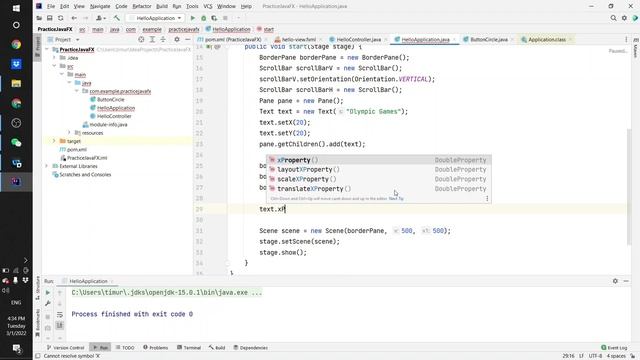Select layoutXProperty() completion suggestion

coord(379,169)
